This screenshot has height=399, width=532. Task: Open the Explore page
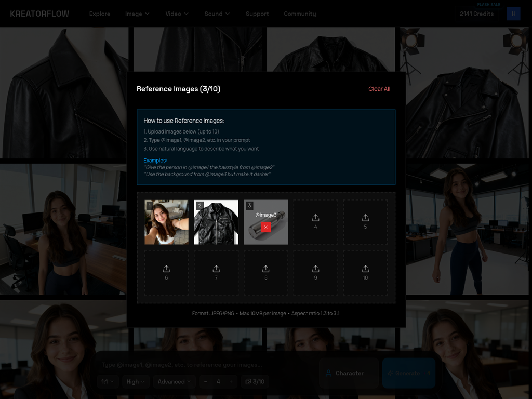(x=100, y=14)
